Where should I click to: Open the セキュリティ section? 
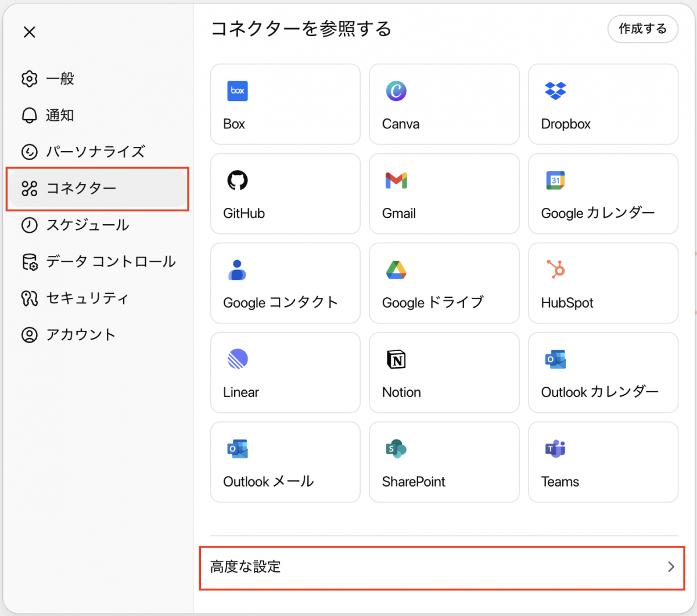98,298
